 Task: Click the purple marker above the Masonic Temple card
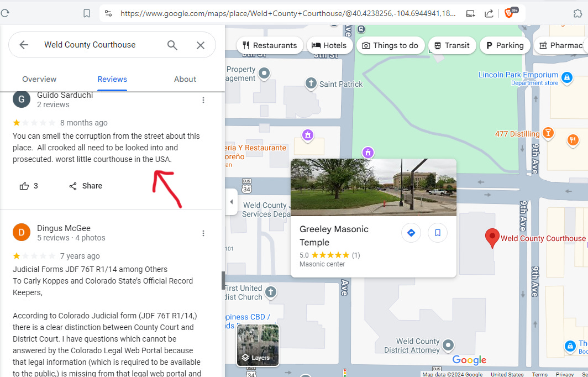point(368,153)
